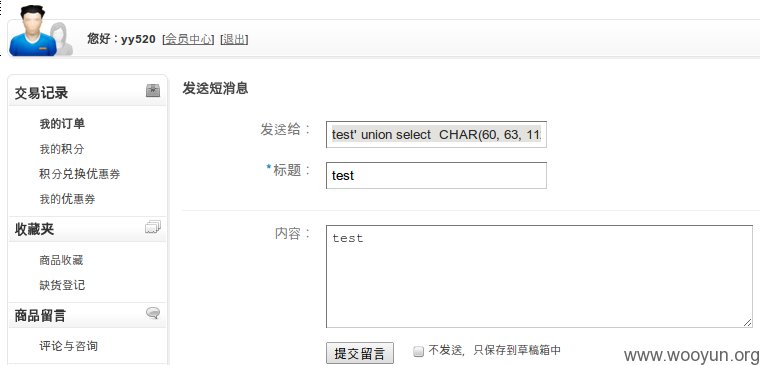Open 评论与咨询 sidebar entry

(68, 346)
